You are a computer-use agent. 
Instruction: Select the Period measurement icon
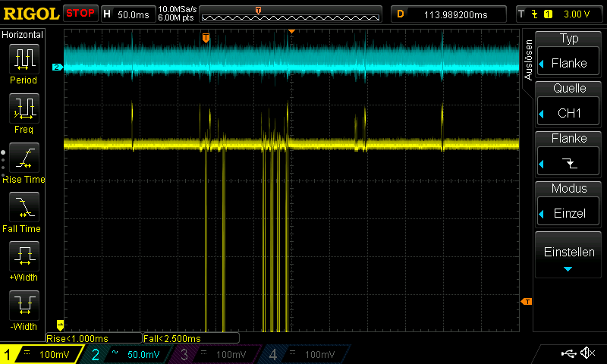point(24,61)
